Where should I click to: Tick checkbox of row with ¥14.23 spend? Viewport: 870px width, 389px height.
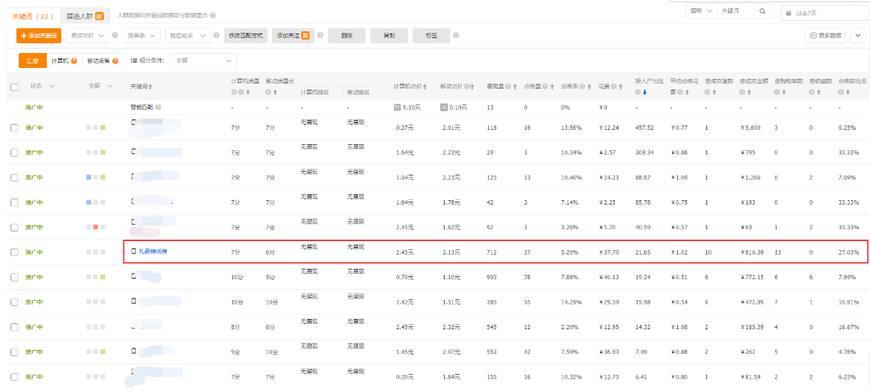pos(14,178)
